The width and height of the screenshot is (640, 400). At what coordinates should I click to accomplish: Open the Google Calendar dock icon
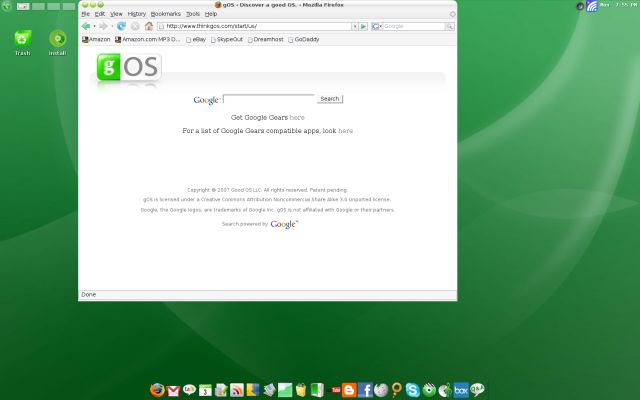[205, 390]
